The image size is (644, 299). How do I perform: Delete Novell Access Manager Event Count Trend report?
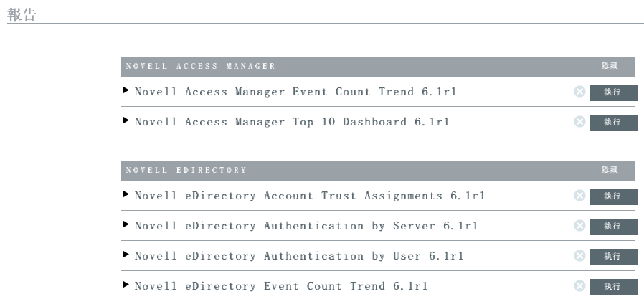point(579,92)
